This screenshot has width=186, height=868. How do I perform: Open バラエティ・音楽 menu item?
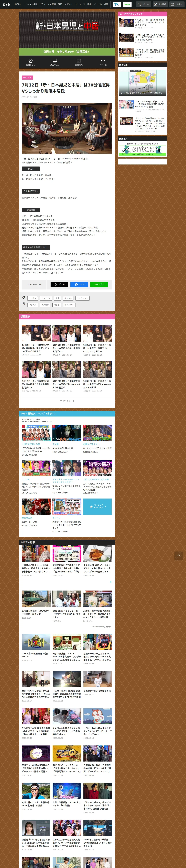click(48, 4)
